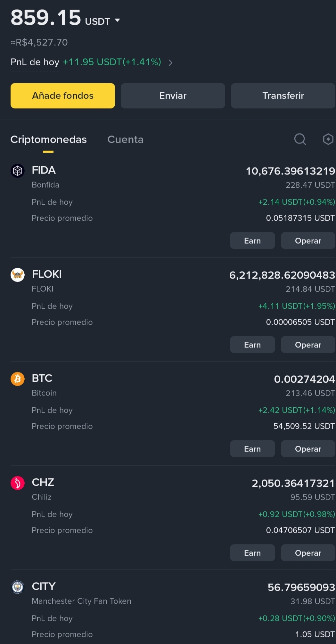Tap the red Chiliz coin icon
Image resolution: width=336 pixels, height=644 pixels.
(18, 483)
